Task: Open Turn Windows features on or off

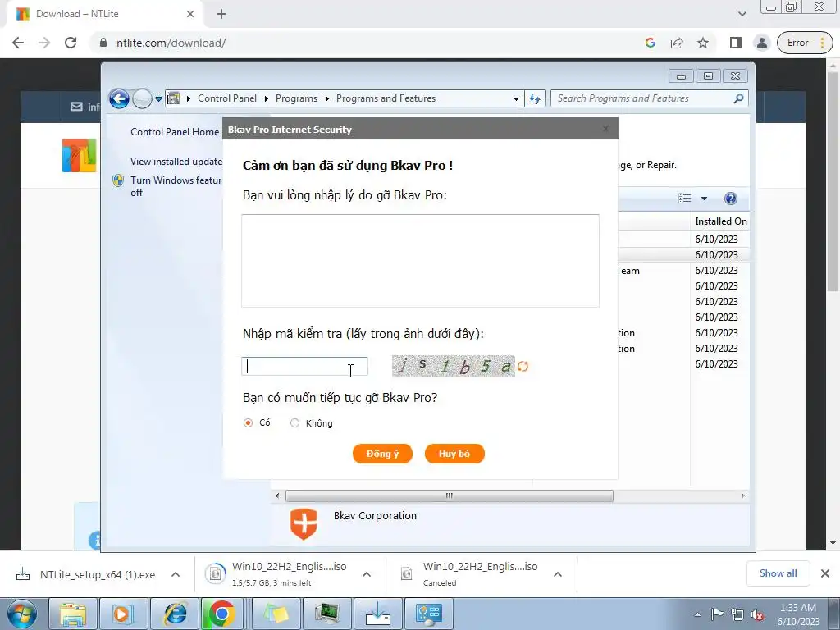Action: 176,186
